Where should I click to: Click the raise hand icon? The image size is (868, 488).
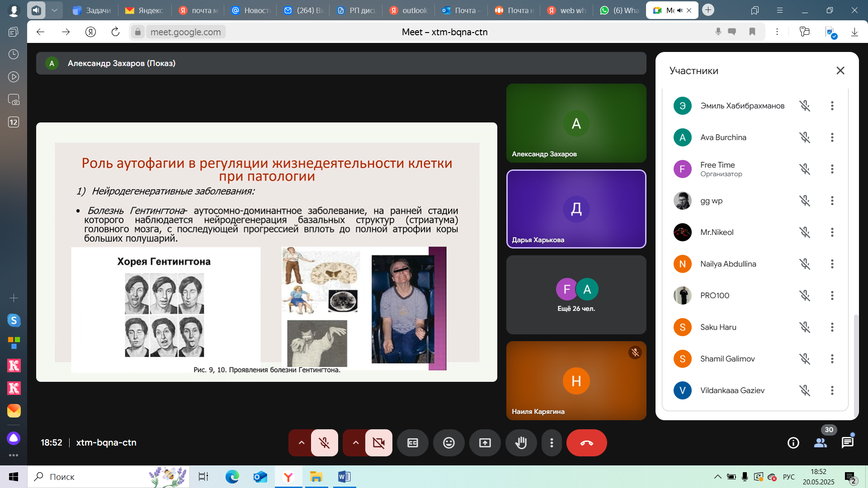click(521, 443)
